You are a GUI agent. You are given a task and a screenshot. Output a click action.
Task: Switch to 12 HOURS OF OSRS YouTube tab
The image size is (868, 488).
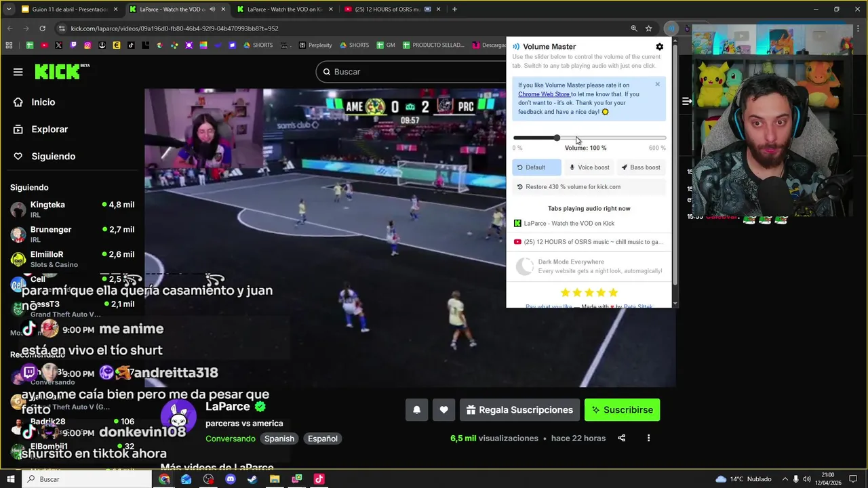(x=392, y=9)
